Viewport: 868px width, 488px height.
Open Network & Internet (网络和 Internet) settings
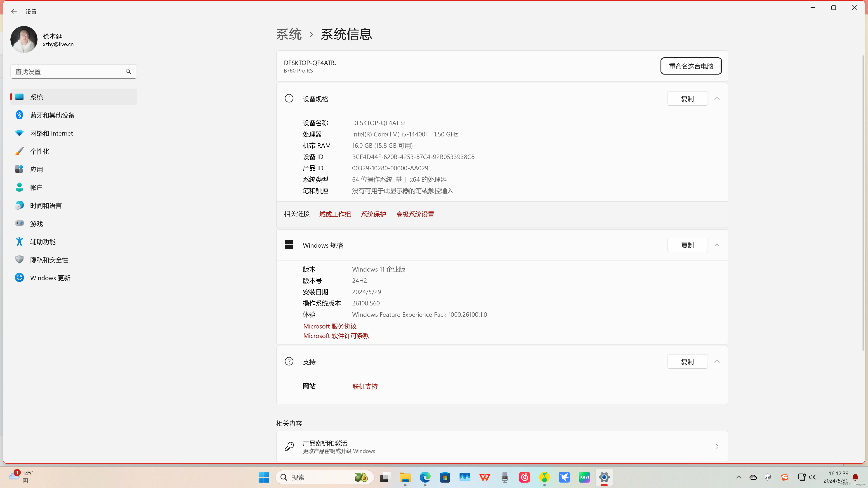click(51, 133)
